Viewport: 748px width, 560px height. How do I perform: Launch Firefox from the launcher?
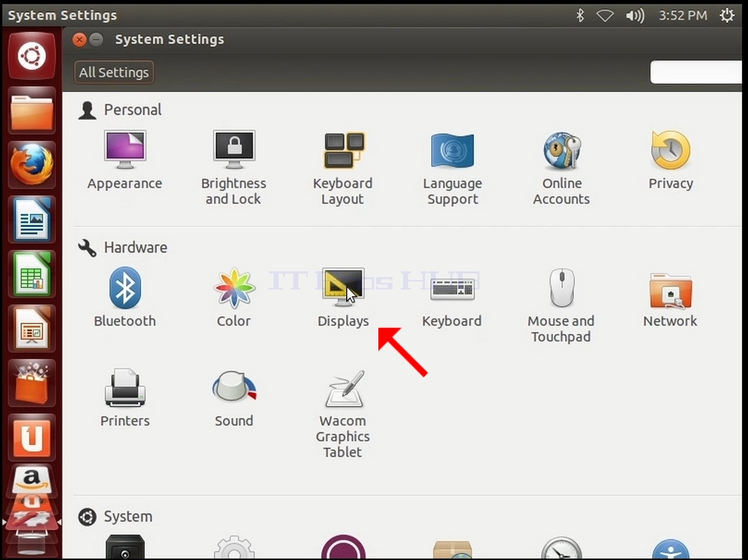tap(31, 165)
